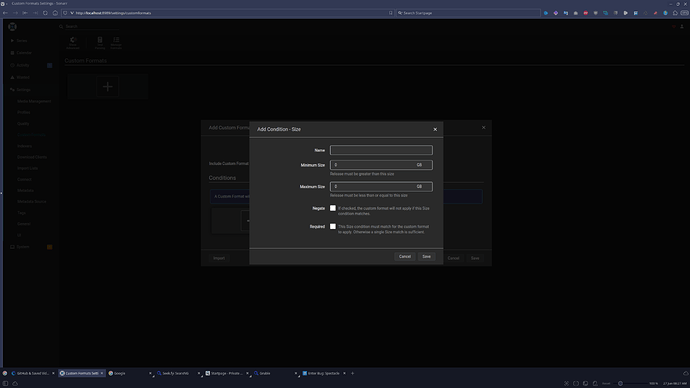Open Import Lists settings

[x=27, y=168]
